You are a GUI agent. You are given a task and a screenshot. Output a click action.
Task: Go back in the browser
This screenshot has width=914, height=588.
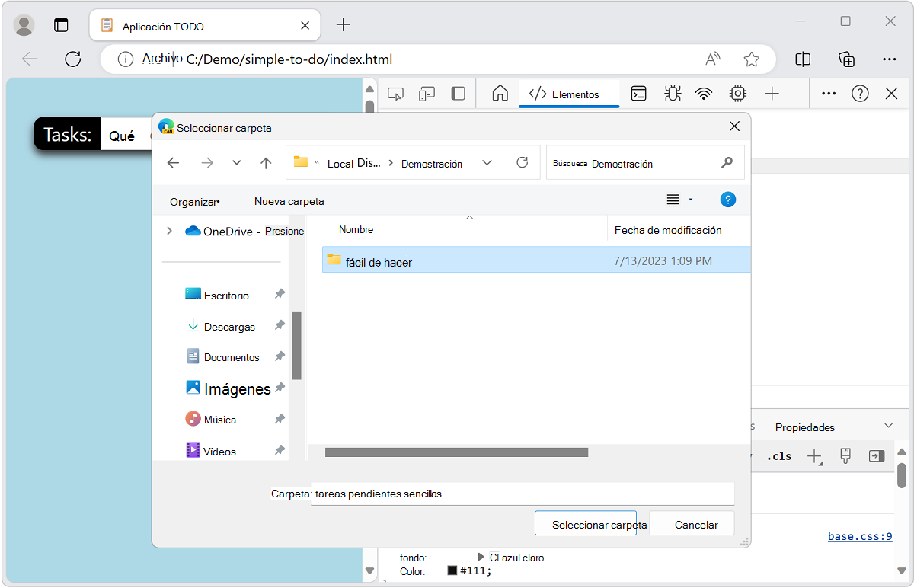click(x=30, y=59)
